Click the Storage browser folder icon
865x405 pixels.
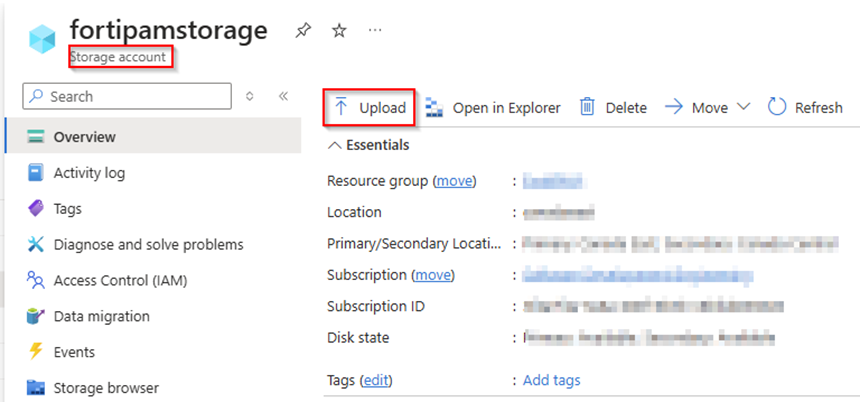coord(35,388)
